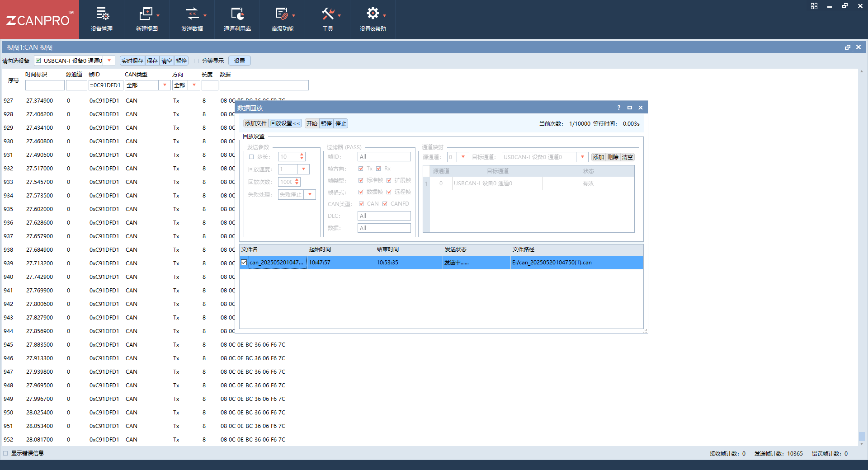
Task: Click the DLC filter field
Action: pyautogui.click(x=384, y=216)
